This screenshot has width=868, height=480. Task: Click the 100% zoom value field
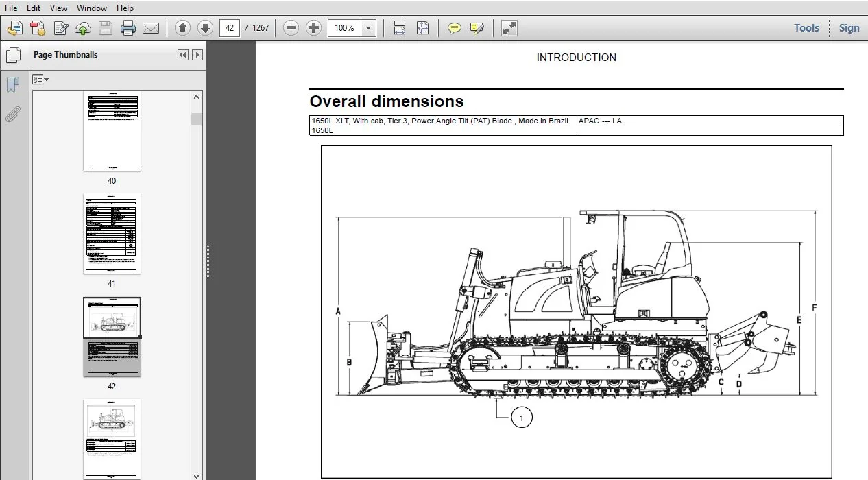[x=345, y=28]
